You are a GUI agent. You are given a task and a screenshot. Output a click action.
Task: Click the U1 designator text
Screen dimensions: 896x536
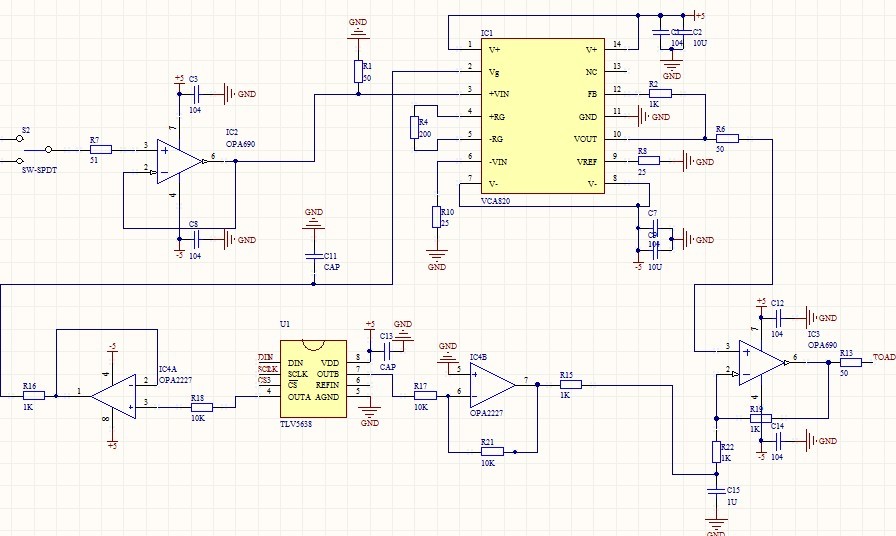(x=285, y=324)
